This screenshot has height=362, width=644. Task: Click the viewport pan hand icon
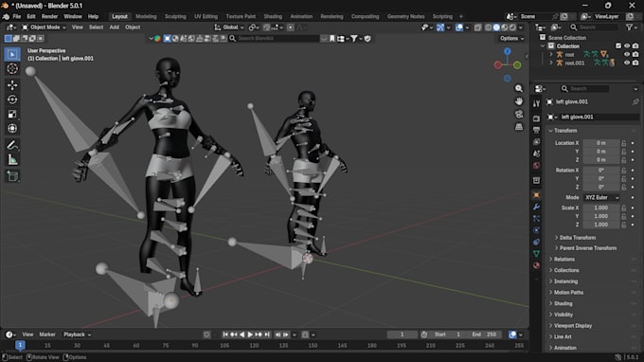point(519,101)
